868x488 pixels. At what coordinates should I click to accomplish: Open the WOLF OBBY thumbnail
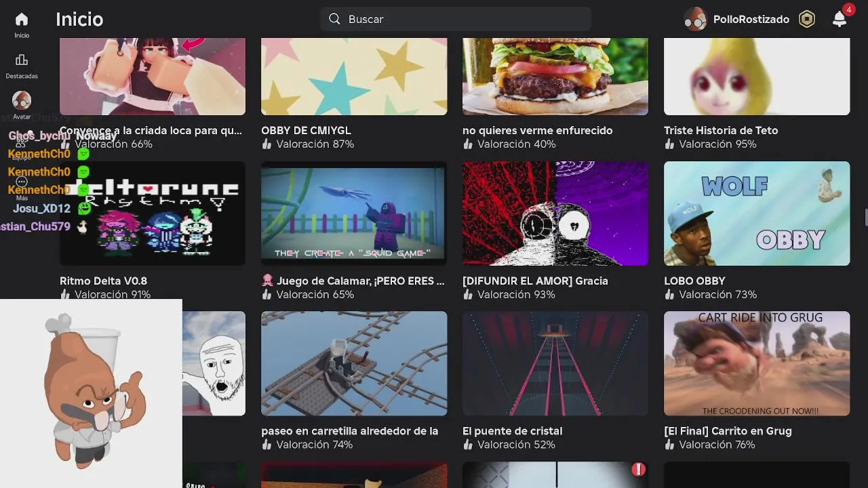pos(757,213)
